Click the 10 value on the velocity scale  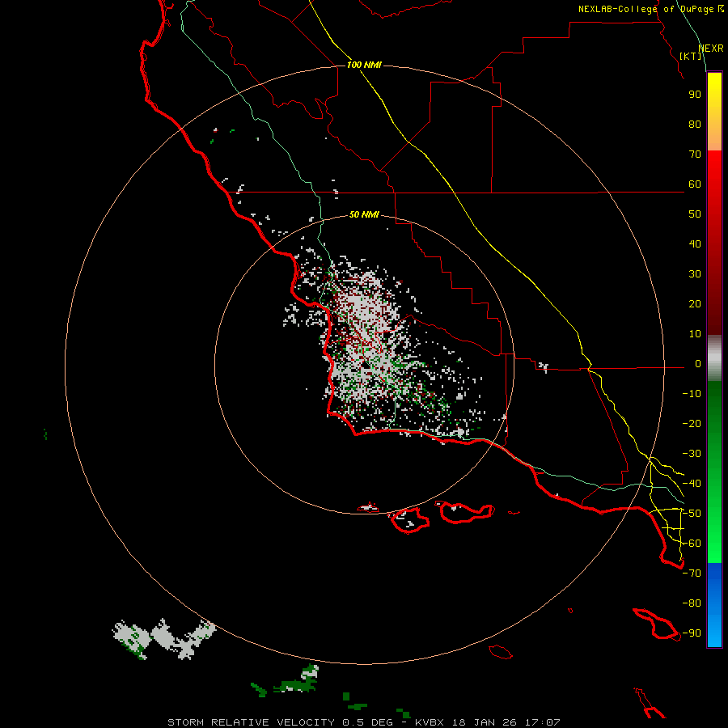(x=695, y=334)
